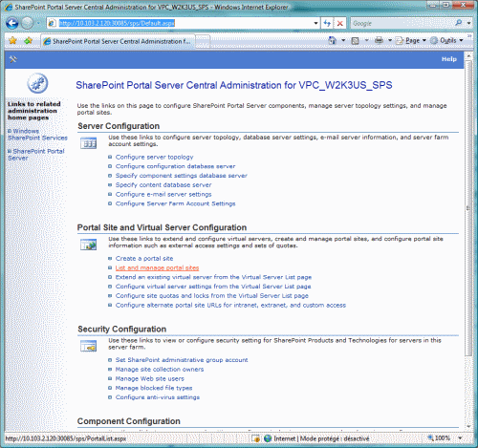Image resolution: width=478 pixels, height=448 pixels.
Task: Click the zoom magnifier icon in status bar
Action: point(430,437)
